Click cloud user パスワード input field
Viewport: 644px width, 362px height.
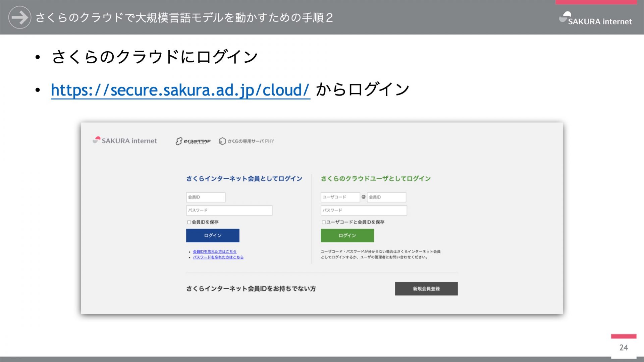click(364, 210)
